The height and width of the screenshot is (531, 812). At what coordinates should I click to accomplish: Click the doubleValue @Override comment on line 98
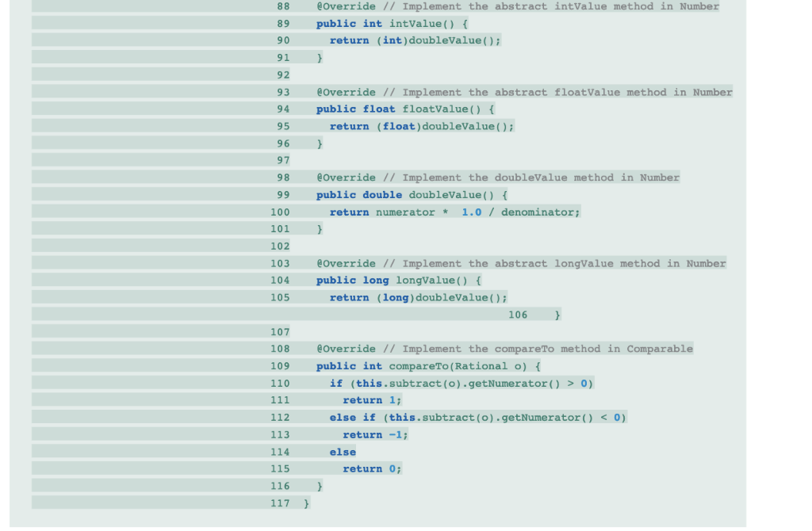click(x=498, y=178)
